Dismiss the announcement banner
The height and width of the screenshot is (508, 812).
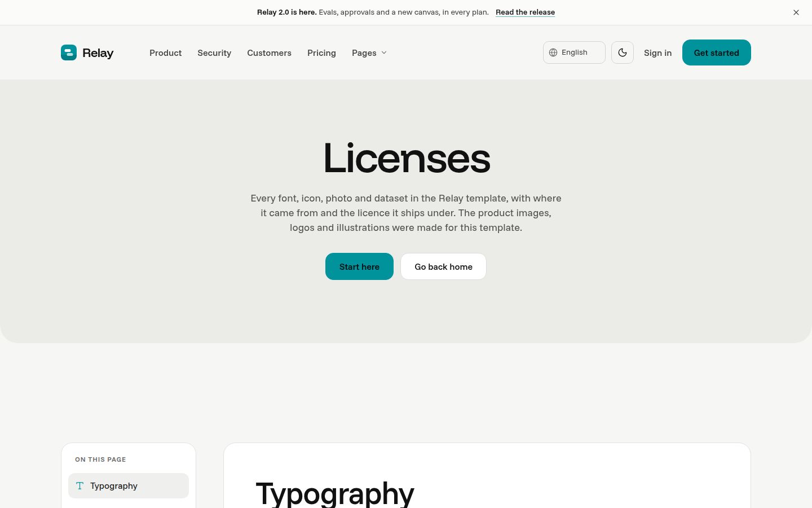796,12
